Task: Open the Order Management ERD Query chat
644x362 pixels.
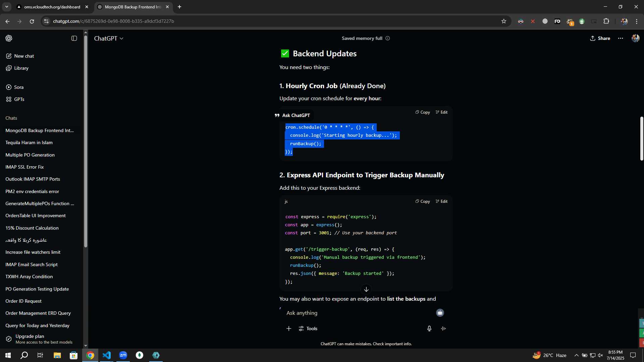Action: pyautogui.click(x=38, y=313)
